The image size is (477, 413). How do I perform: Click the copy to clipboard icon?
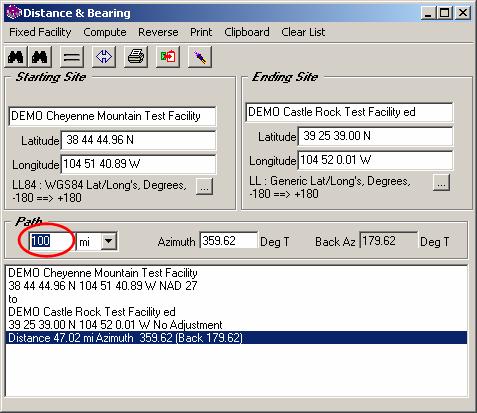pyautogui.click(x=168, y=57)
